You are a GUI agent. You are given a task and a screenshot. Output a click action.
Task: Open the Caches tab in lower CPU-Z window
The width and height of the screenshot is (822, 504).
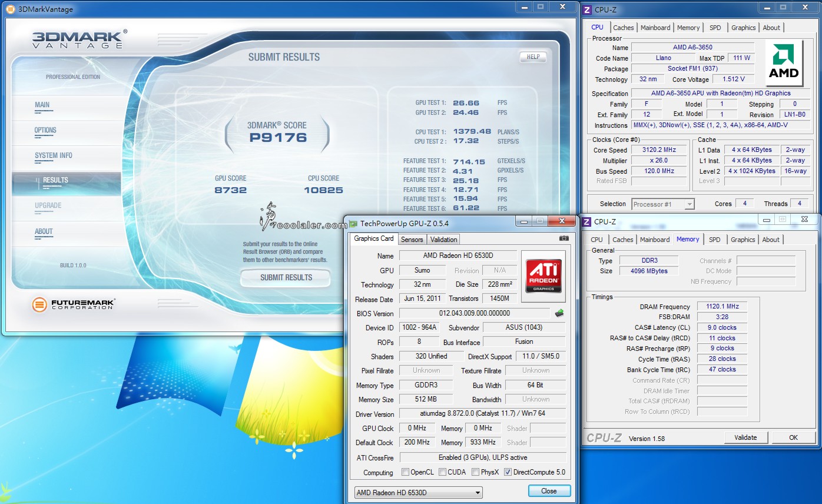pyautogui.click(x=622, y=240)
